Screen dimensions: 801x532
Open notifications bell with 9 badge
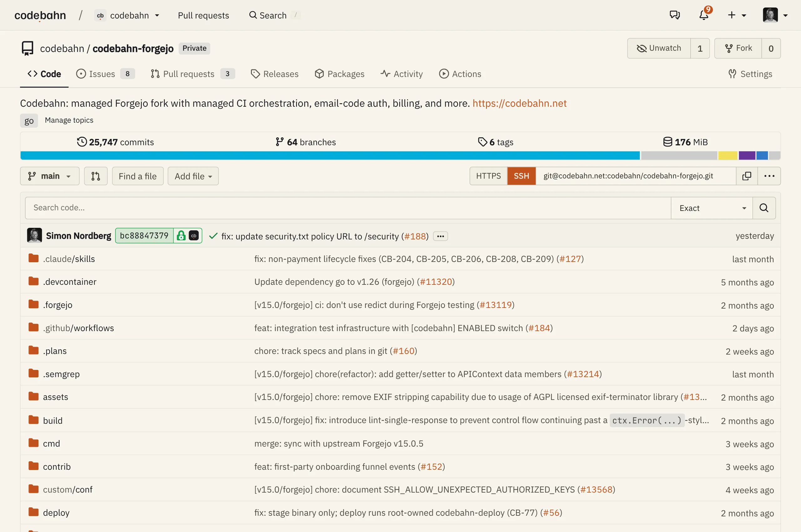click(x=704, y=15)
